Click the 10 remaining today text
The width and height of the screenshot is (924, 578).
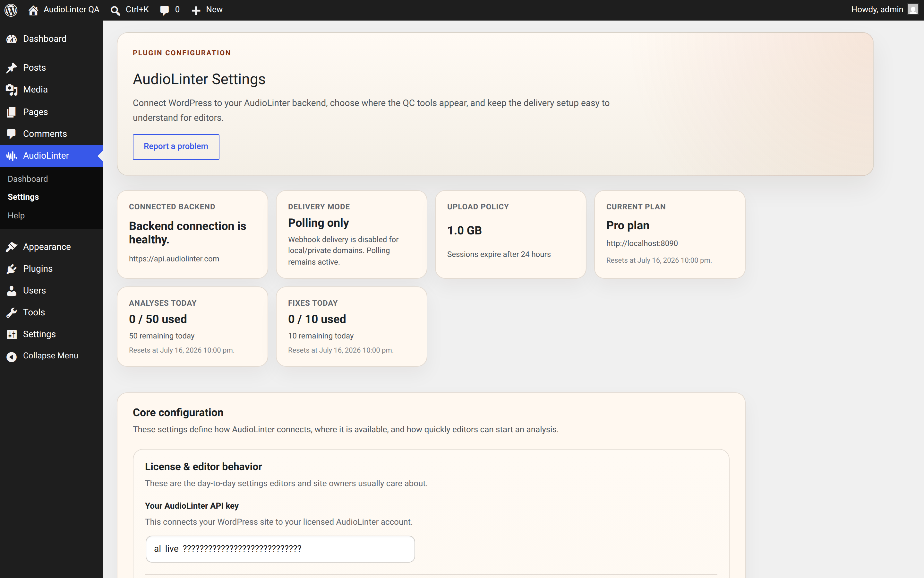(x=321, y=336)
